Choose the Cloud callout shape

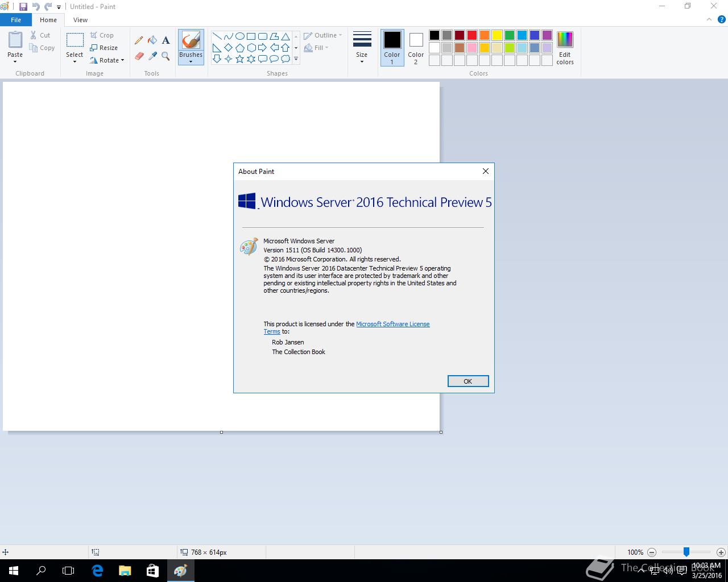286,59
